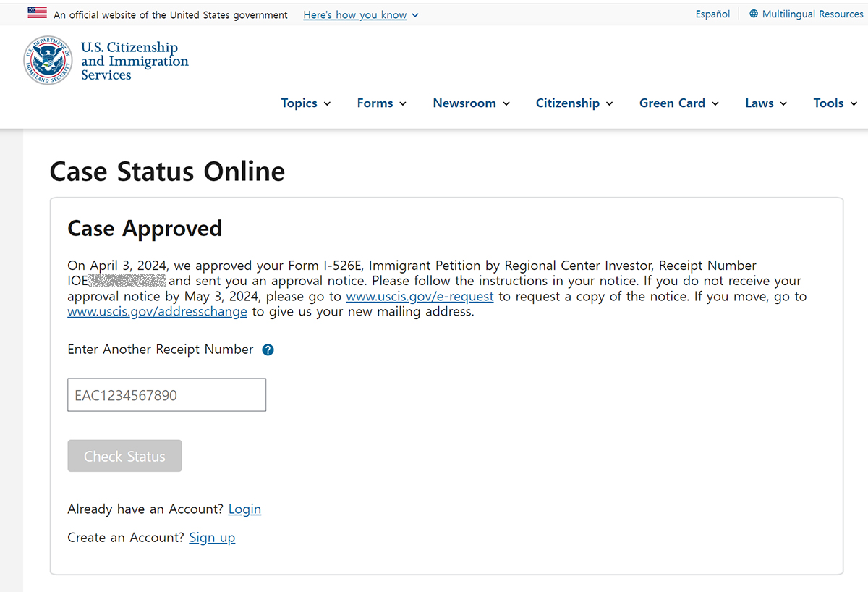This screenshot has width=868, height=592.
Task: Click "An official website of the United States government" text
Action: (x=171, y=14)
